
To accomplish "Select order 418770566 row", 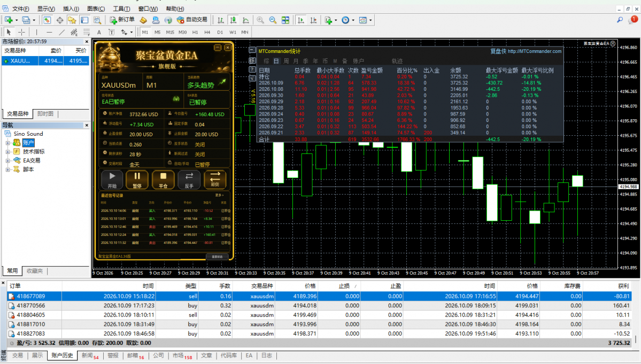I will pos(319,306).
